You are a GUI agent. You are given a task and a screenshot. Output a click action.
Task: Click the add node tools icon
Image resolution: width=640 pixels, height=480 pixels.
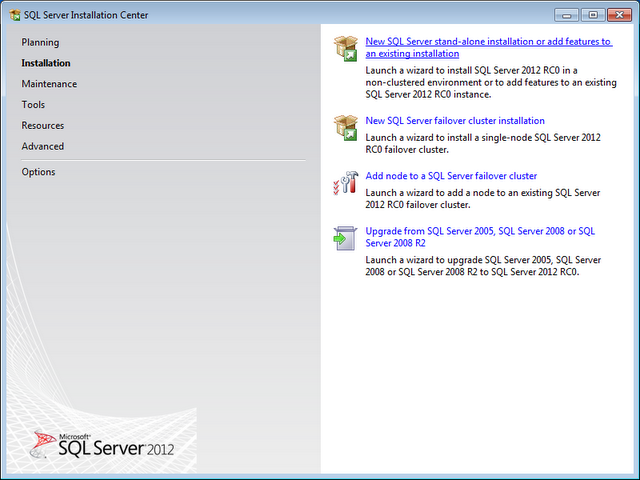346,182
